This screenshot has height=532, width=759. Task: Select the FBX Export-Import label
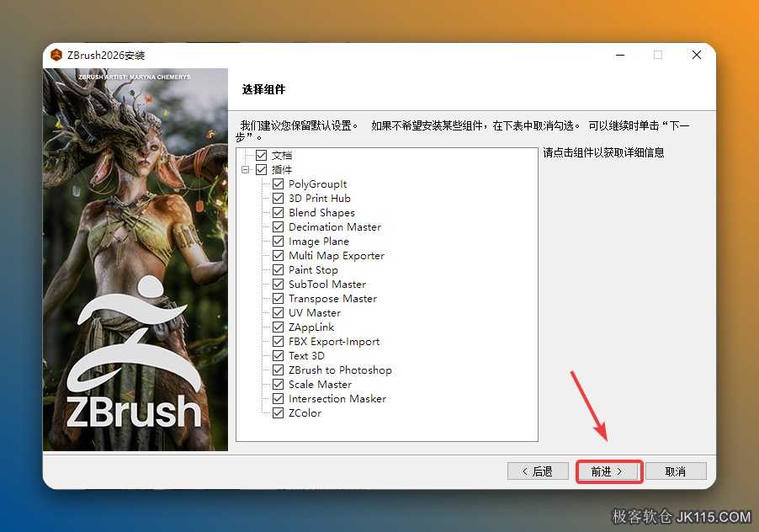click(334, 341)
